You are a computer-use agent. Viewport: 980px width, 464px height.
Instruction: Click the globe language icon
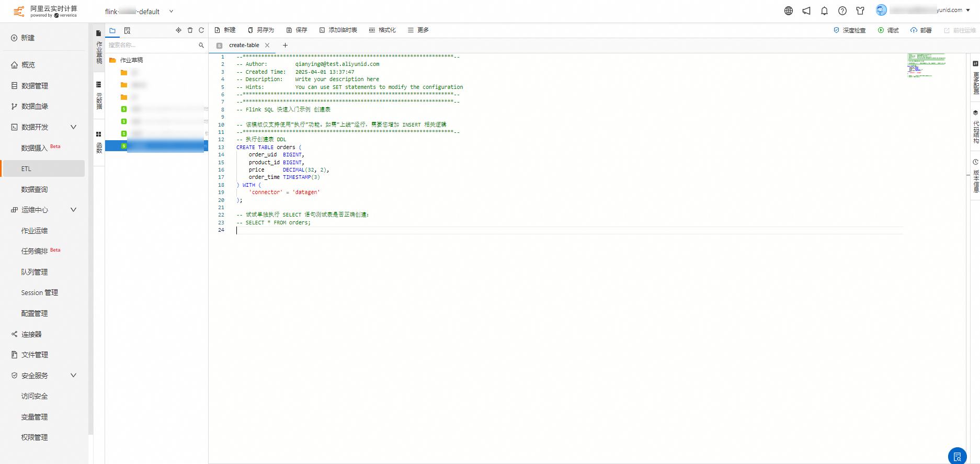pos(789,11)
